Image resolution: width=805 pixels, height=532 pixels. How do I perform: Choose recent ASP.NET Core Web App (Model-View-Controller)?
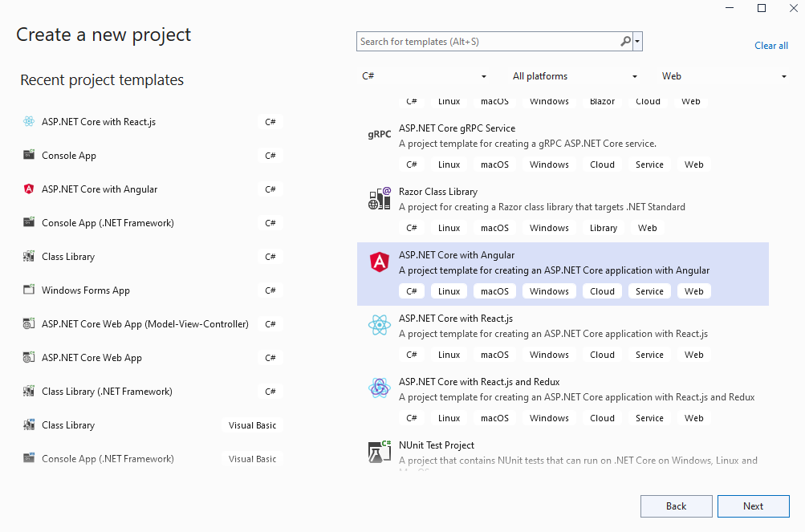(x=144, y=324)
